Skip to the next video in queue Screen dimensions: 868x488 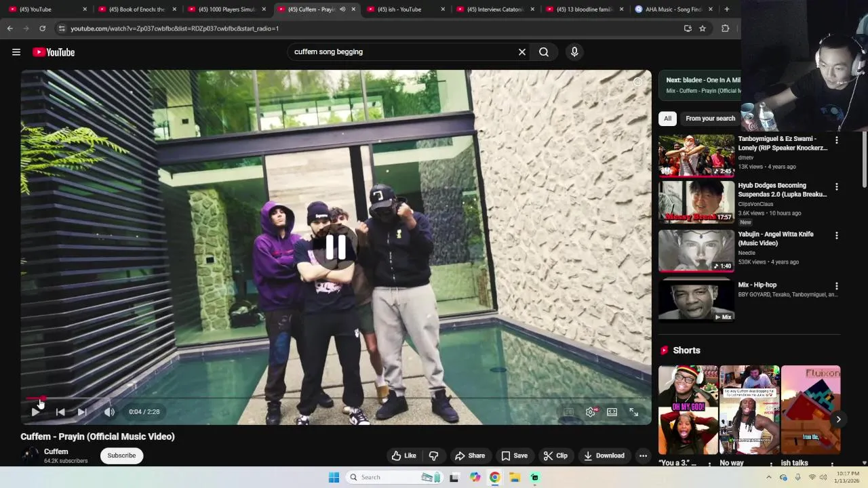coord(82,411)
